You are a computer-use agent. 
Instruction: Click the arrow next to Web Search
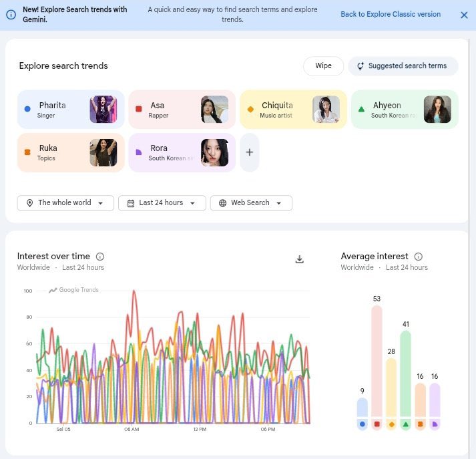pyautogui.click(x=278, y=203)
